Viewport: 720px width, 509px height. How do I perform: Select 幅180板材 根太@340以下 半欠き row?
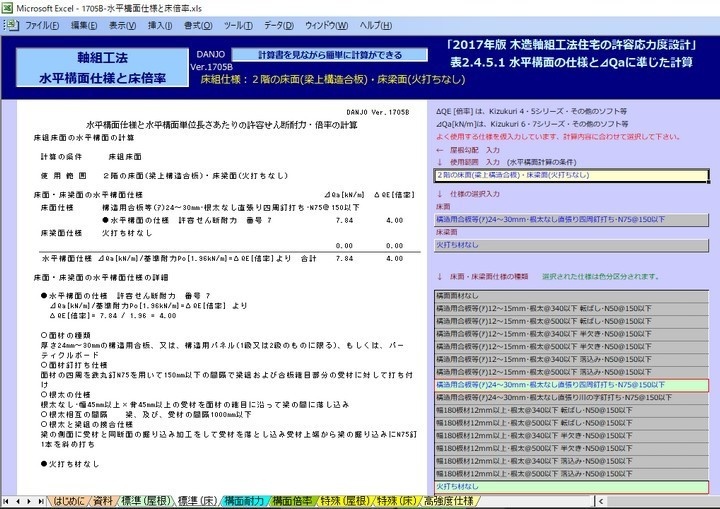click(x=571, y=435)
